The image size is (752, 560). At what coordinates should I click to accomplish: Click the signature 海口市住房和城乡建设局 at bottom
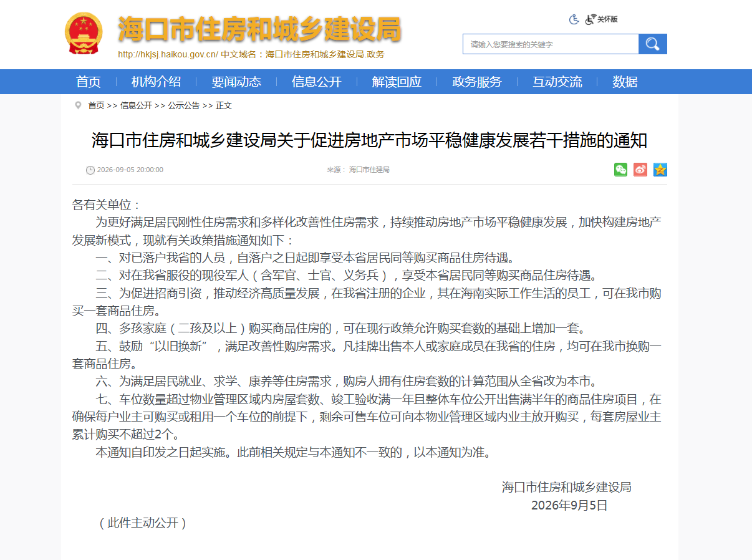coord(567,487)
